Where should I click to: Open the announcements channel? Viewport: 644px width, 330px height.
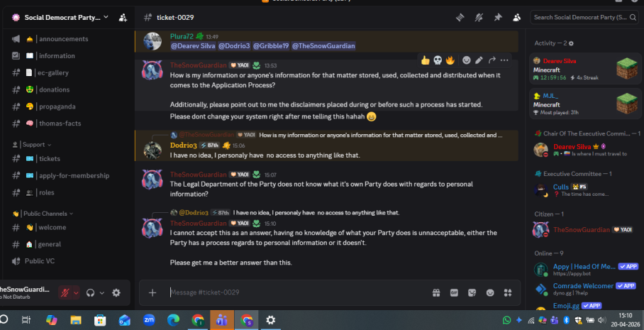click(x=63, y=39)
